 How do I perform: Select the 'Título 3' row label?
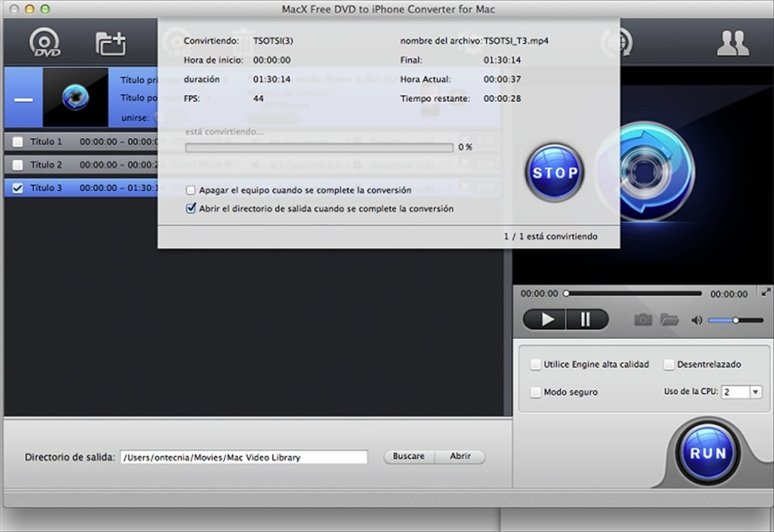(46, 188)
